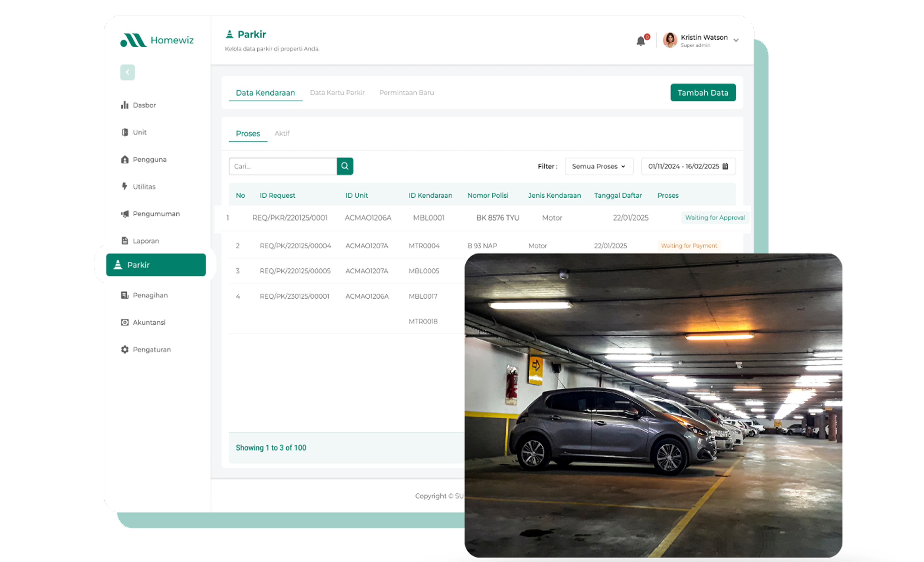This screenshot has width=924, height=562.
Task: Switch to the Aktif tab
Action: pos(282,133)
